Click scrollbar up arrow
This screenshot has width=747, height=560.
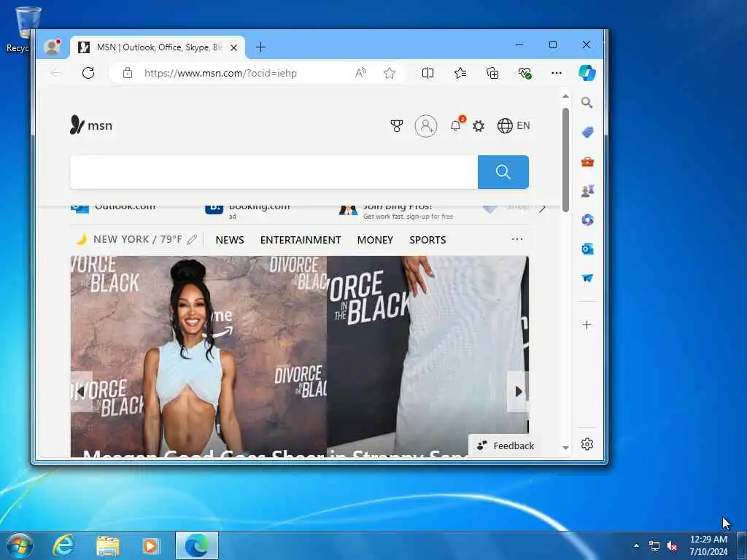[x=565, y=96]
